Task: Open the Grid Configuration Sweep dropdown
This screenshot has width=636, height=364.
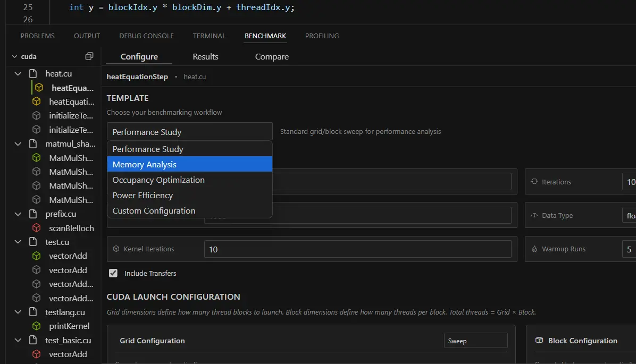Action: click(475, 341)
